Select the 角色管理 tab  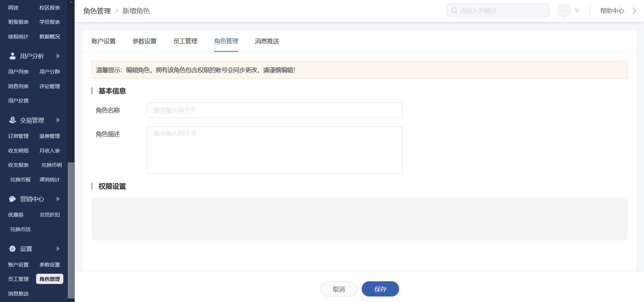226,41
